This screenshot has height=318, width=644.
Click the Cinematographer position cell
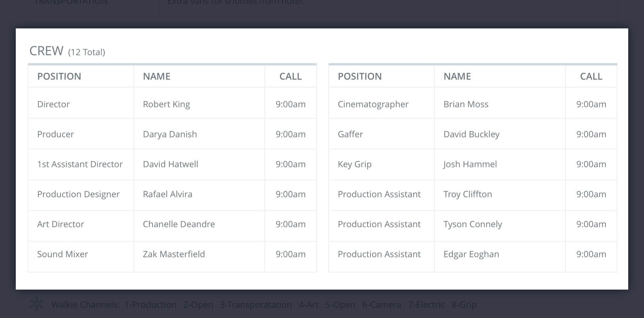[373, 104]
